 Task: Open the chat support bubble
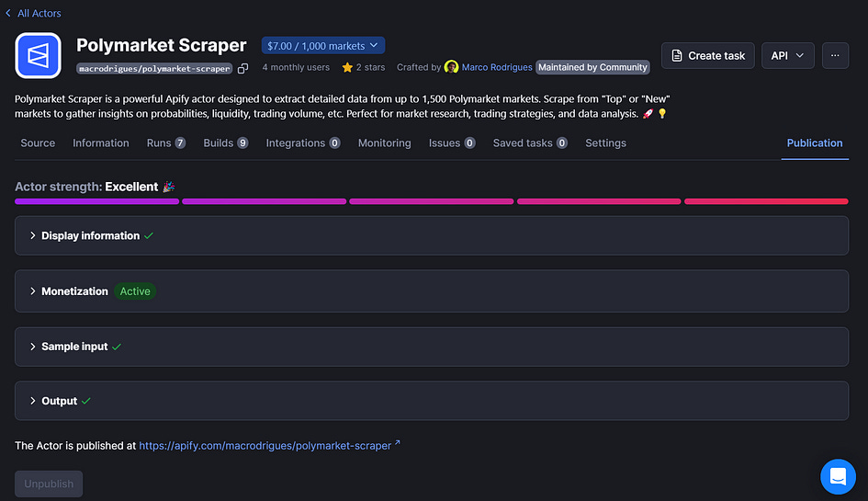tap(838, 476)
